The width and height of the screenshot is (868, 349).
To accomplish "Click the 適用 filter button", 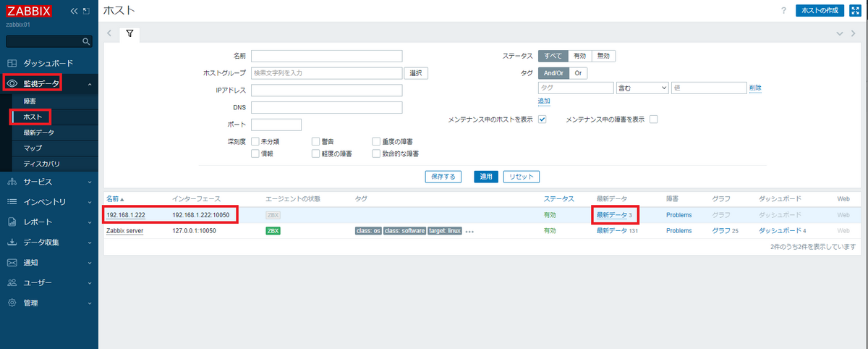I will pyautogui.click(x=486, y=177).
